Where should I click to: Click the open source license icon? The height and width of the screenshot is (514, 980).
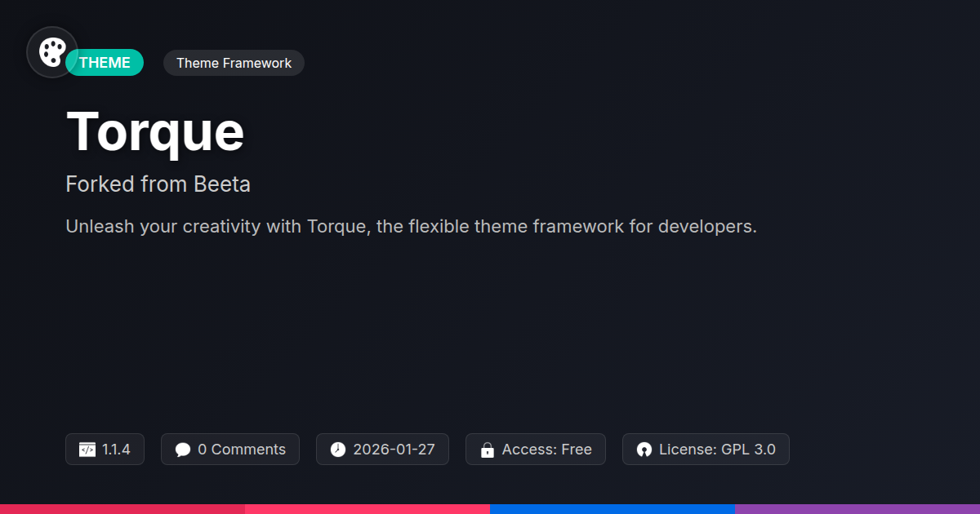click(x=644, y=450)
